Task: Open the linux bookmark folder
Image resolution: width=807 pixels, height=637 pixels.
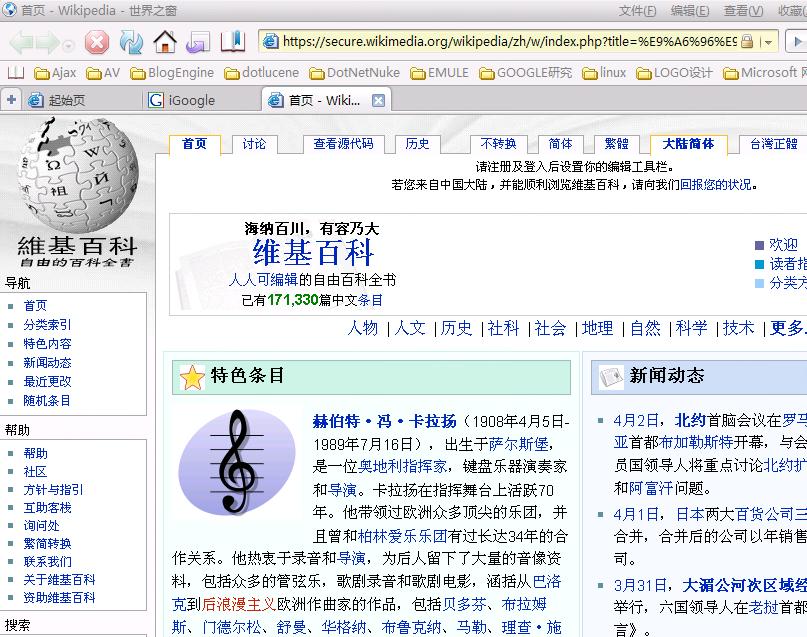Action: coord(604,73)
